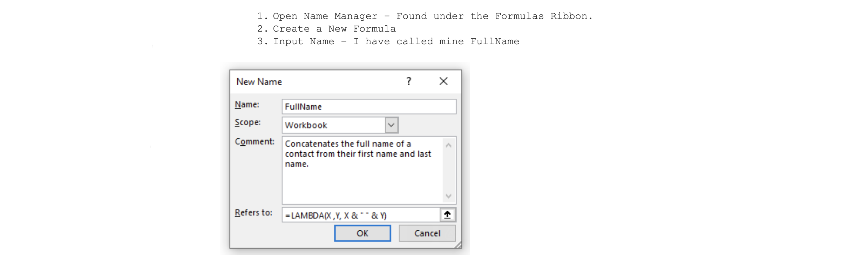
Task: Expand the Scope dropdown arrow
Action: click(x=392, y=125)
